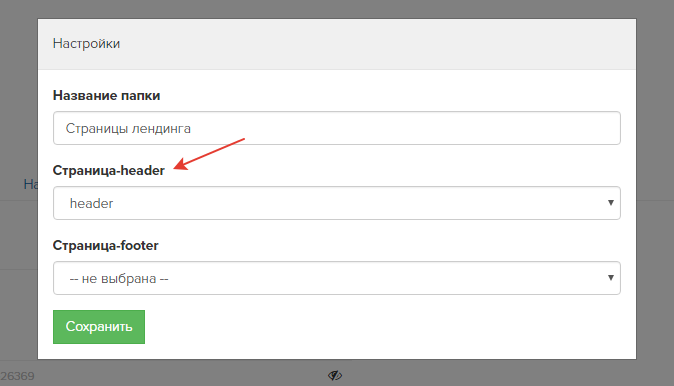Click the arrow of the header select box
Viewport: 674px width, 386px height.
click(610, 202)
